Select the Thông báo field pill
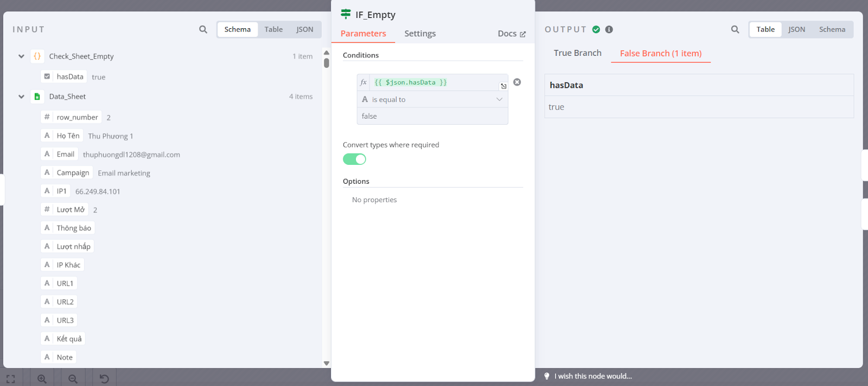 [68, 228]
